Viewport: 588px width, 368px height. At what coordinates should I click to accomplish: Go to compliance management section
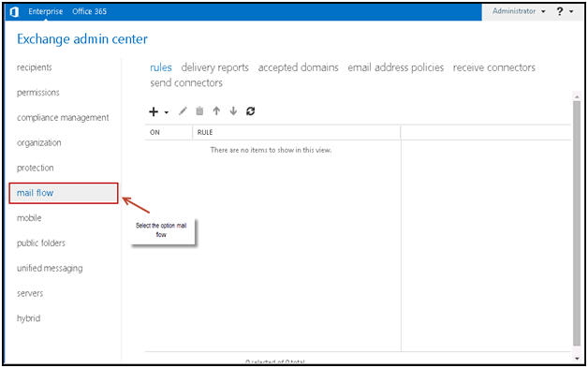tap(63, 118)
